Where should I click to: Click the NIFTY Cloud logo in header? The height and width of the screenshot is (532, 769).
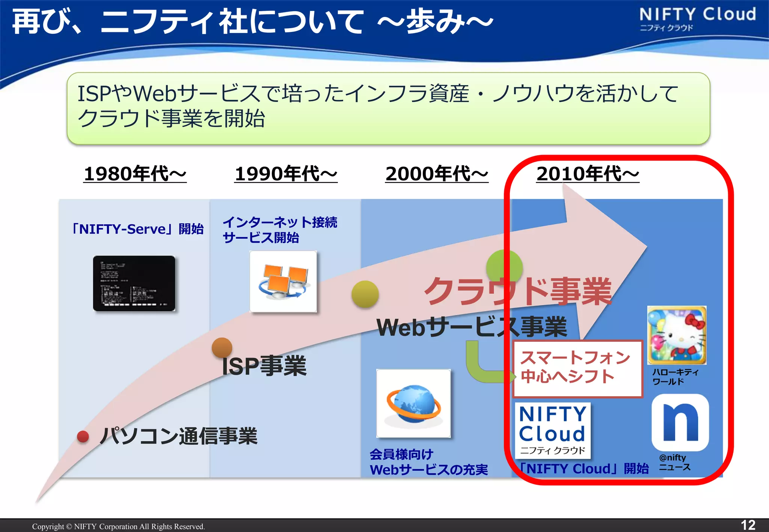pyautogui.click(x=698, y=20)
